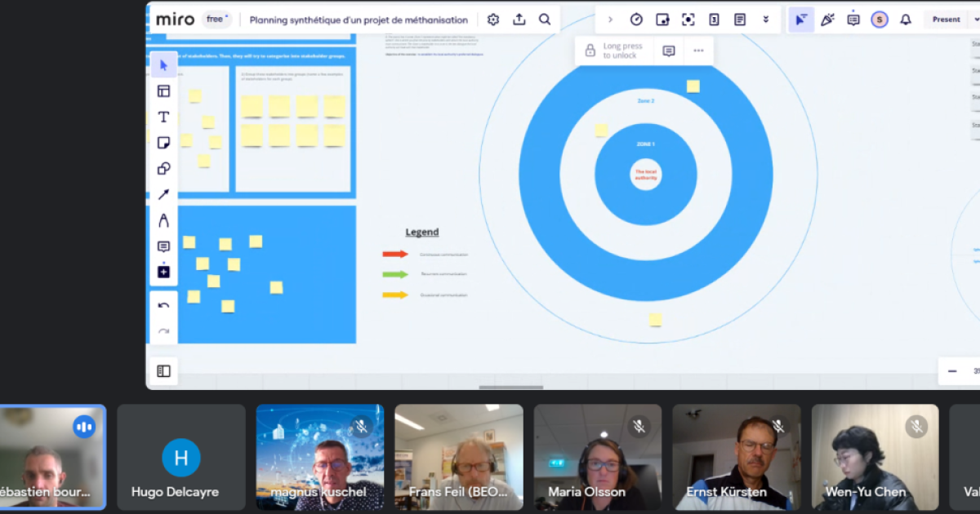Image resolution: width=980 pixels, height=514 pixels.
Task: Click muted mic icon on Maria Olsson tile
Action: (x=639, y=426)
